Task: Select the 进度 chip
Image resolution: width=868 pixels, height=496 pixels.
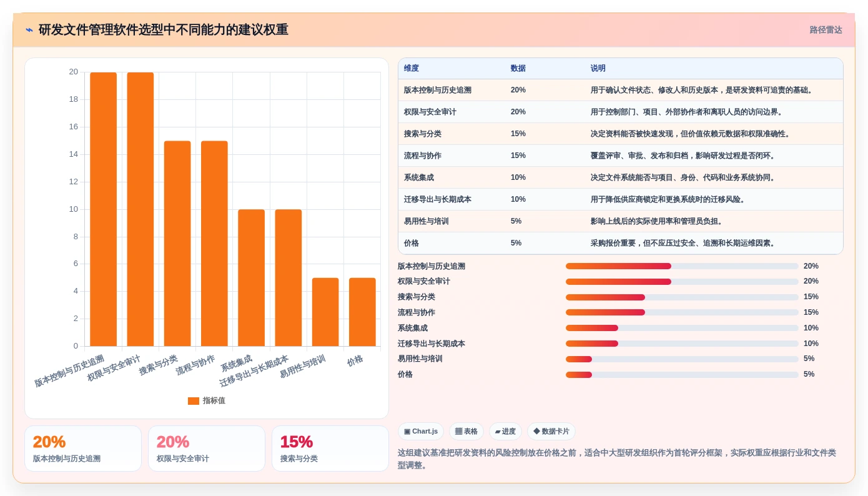Action: (505, 432)
